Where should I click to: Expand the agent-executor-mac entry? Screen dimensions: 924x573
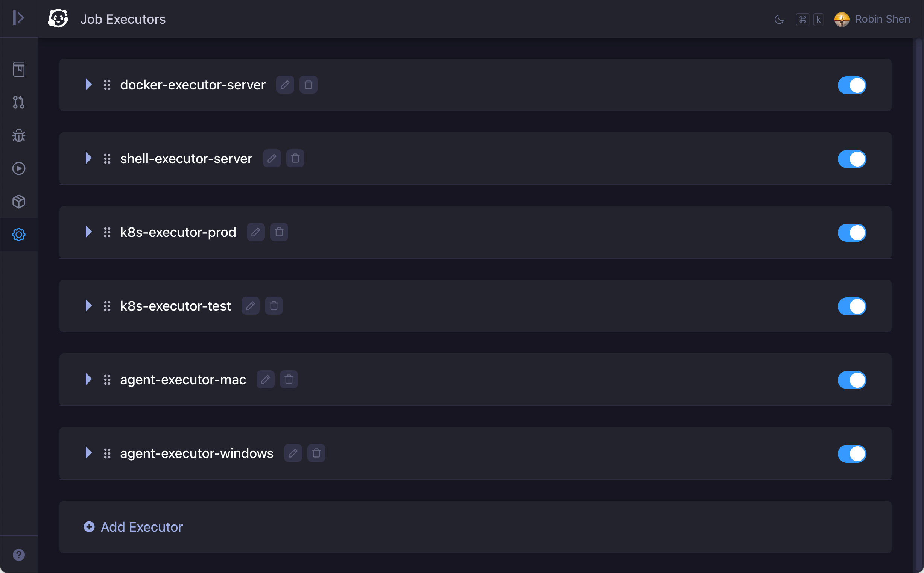coord(88,379)
